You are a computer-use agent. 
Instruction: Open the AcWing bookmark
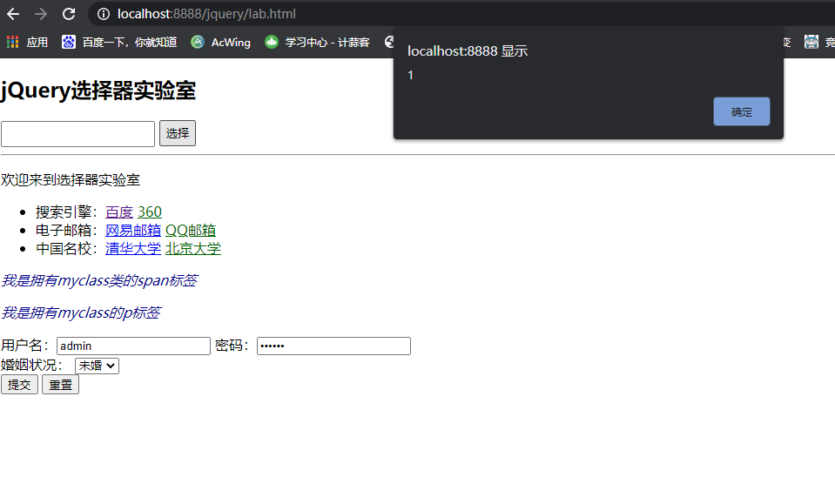coord(221,42)
